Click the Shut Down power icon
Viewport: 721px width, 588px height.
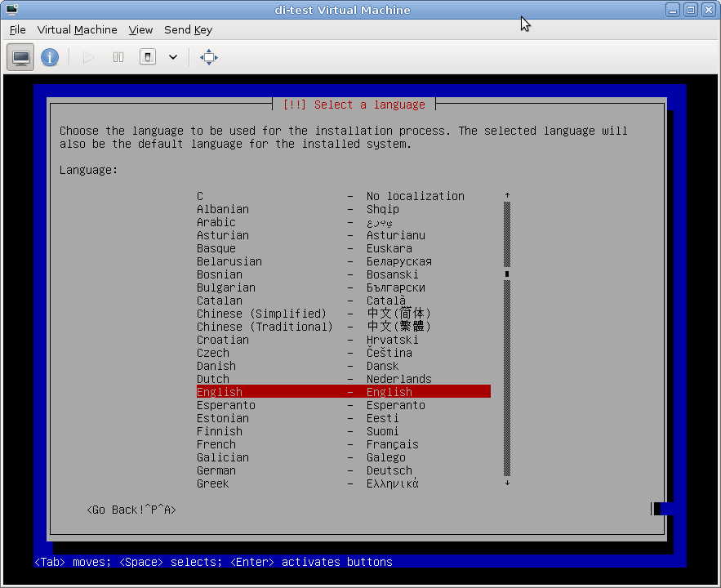pyautogui.click(x=148, y=57)
